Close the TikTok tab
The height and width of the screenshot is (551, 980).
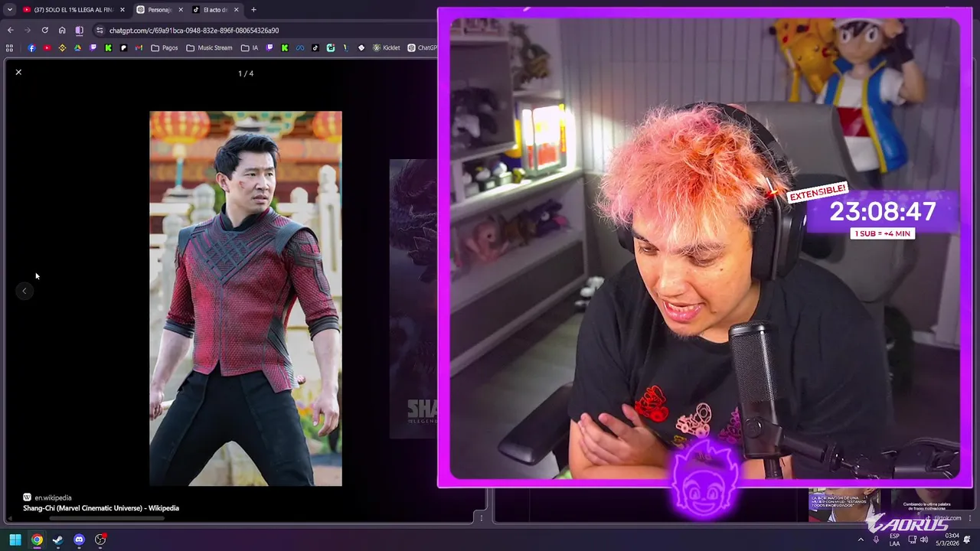[236, 10]
